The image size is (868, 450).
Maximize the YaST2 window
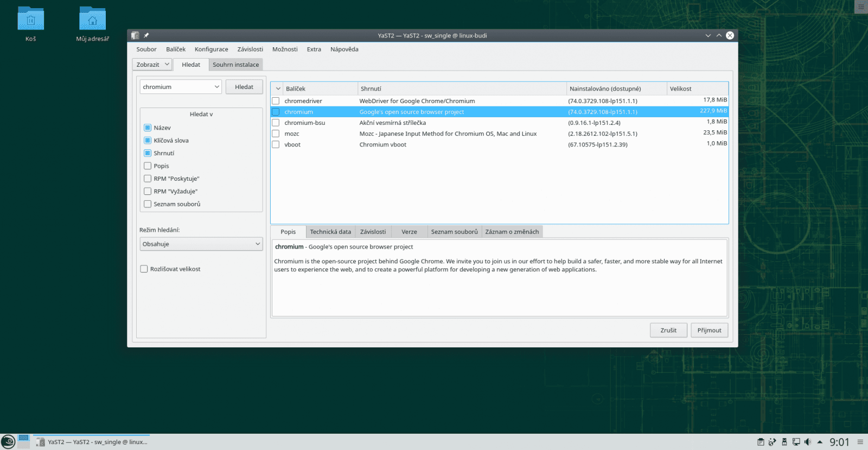pyautogui.click(x=719, y=35)
